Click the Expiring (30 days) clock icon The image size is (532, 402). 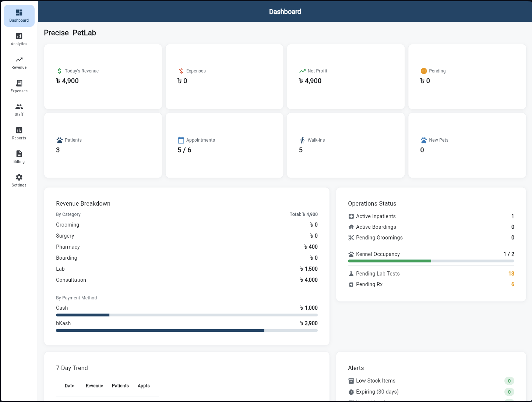pyautogui.click(x=351, y=392)
